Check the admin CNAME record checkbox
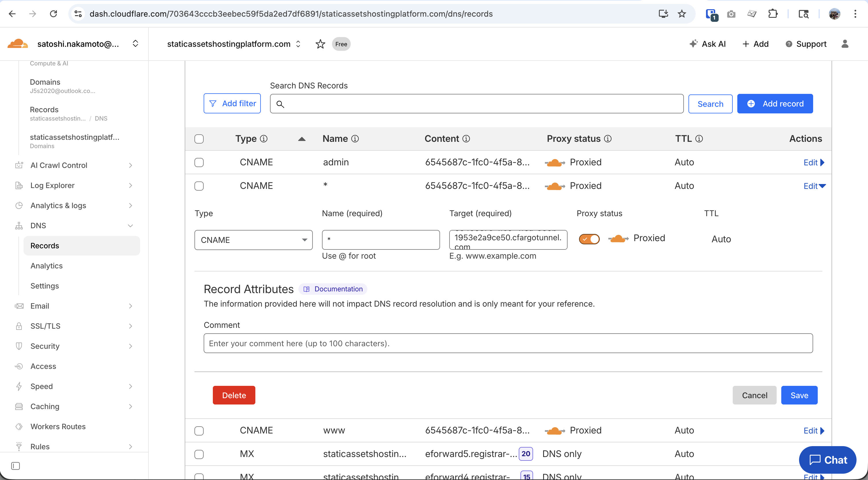 point(199,162)
